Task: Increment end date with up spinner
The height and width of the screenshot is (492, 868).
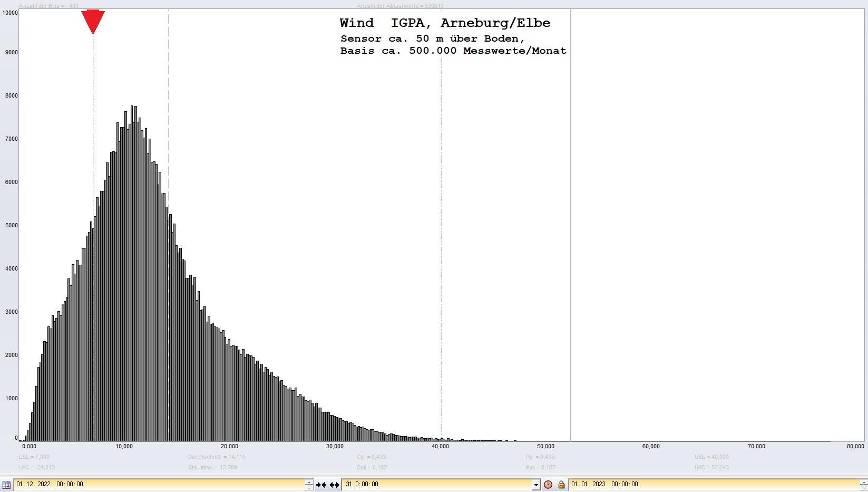Action: 863,481
